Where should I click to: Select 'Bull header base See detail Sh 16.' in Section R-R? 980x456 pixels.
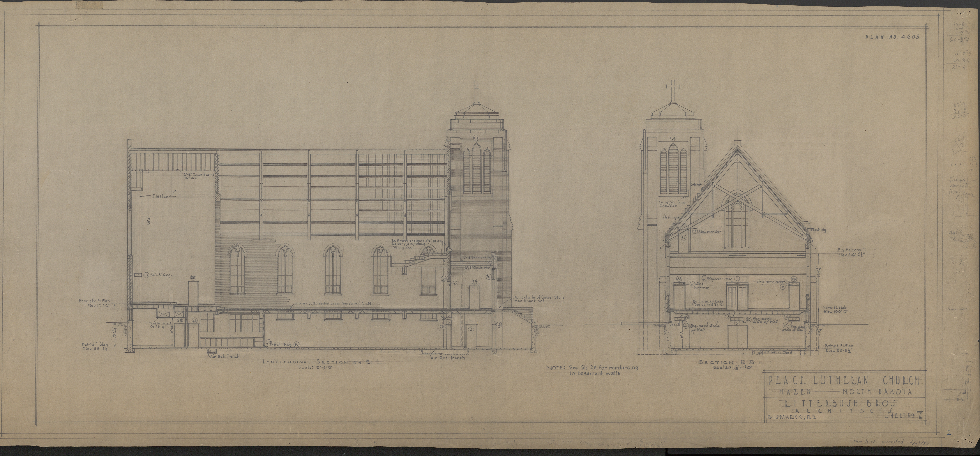click(x=709, y=303)
